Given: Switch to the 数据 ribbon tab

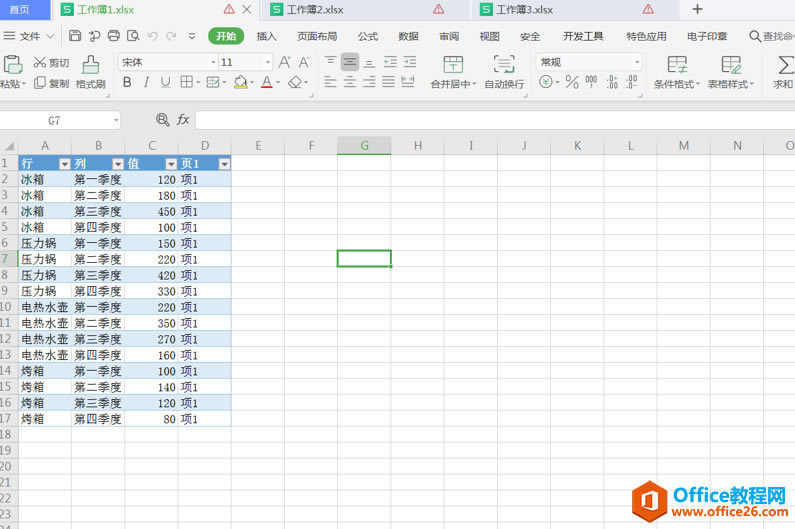Looking at the screenshot, I should pyautogui.click(x=408, y=36).
